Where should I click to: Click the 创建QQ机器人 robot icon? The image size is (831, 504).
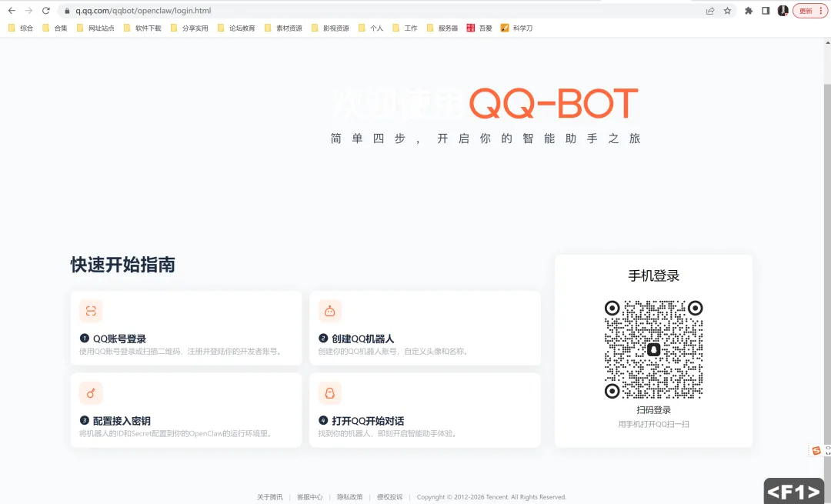coord(329,311)
